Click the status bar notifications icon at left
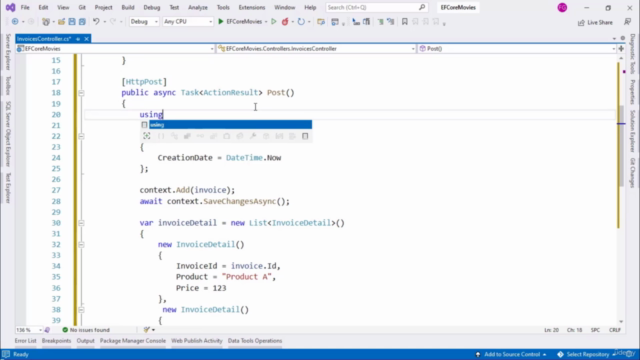640x360 pixels. (6, 354)
